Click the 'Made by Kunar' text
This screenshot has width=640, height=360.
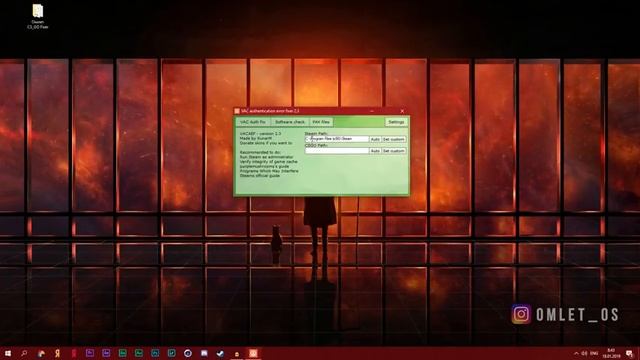tap(256, 138)
